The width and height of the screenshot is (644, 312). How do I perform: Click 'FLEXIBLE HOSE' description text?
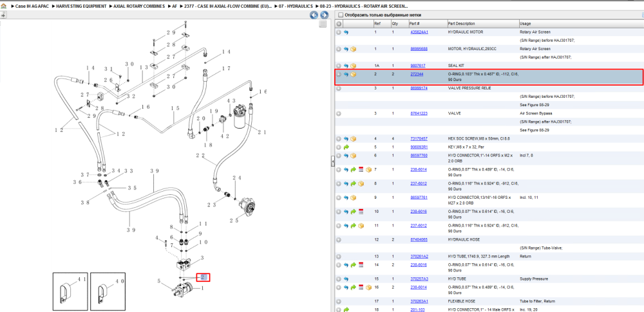[462, 301]
